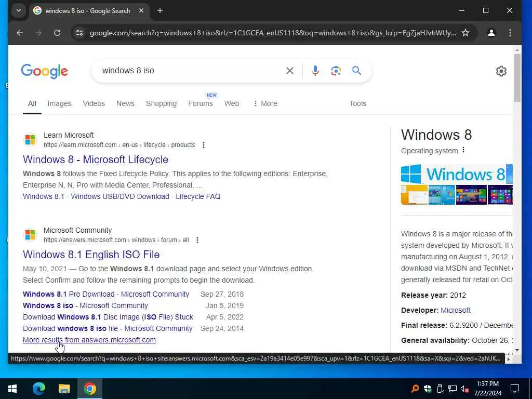Launch Microsoft Edge from the taskbar
The image size is (532, 399).
pos(39,389)
